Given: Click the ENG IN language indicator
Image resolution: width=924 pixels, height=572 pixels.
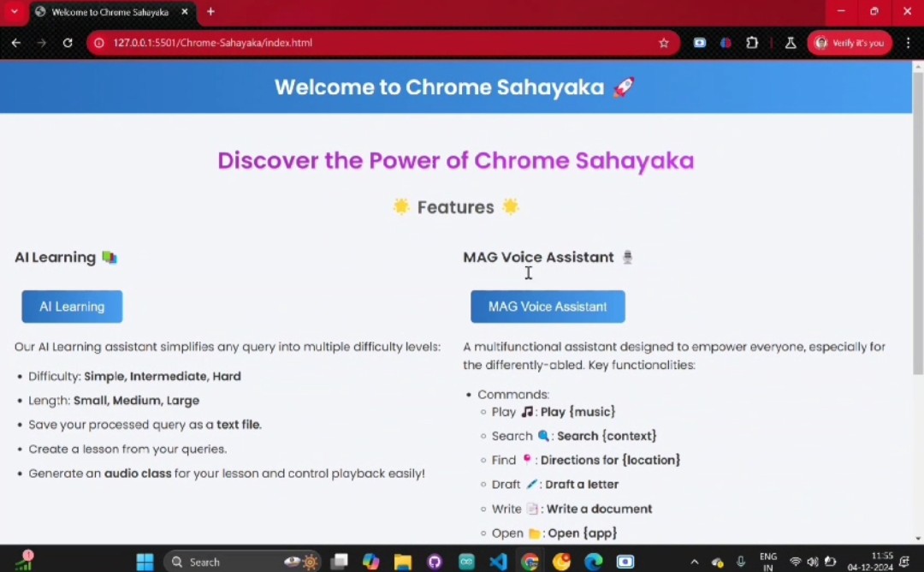Looking at the screenshot, I should coord(767,562).
